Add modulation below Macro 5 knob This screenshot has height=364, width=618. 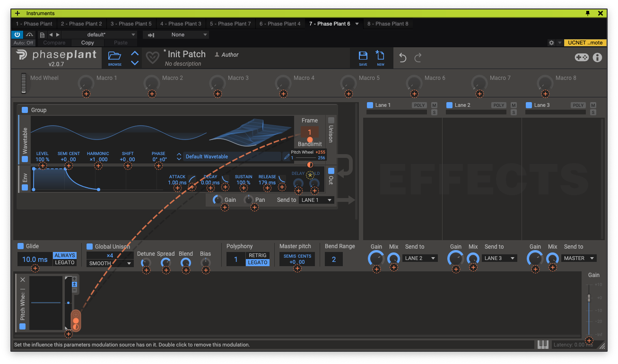point(349,94)
